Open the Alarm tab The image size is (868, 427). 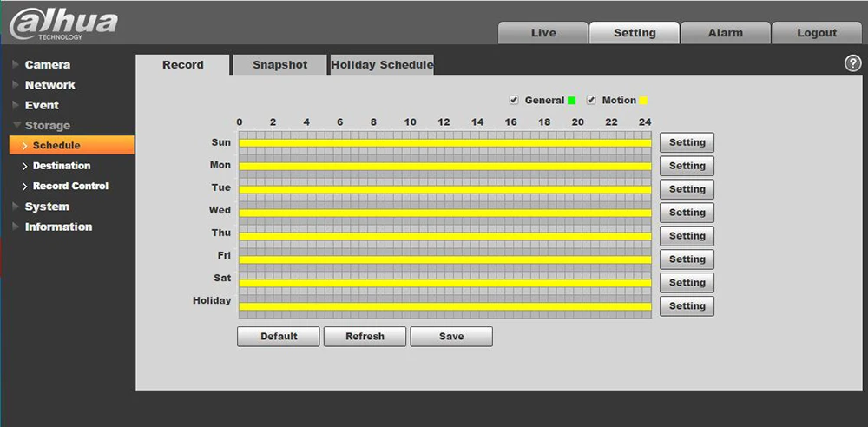coord(725,33)
